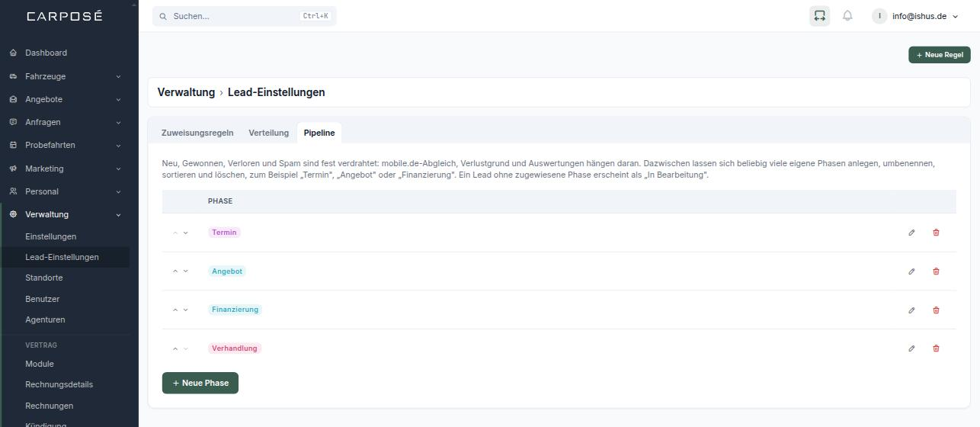Open the info@ishus.de account dropdown

coord(915,16)
